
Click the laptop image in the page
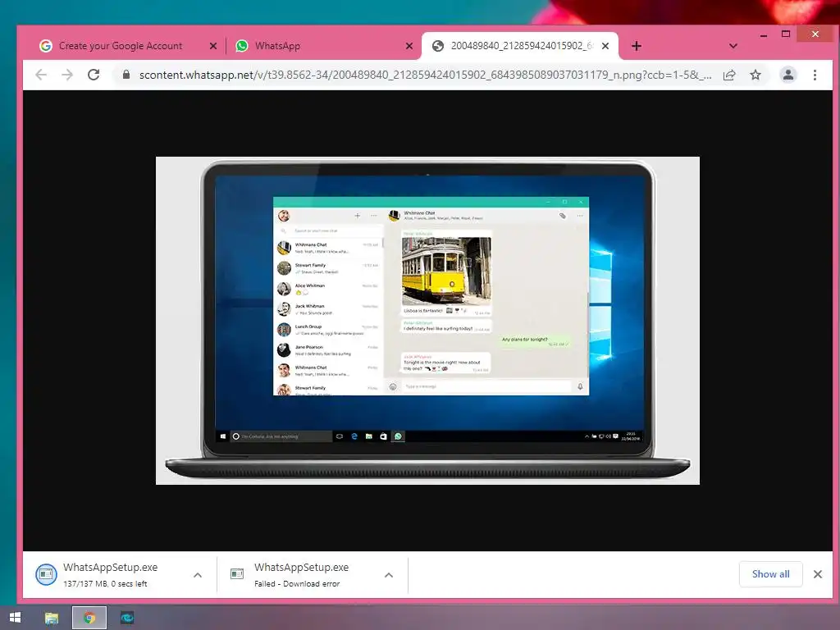coord(427,321)
